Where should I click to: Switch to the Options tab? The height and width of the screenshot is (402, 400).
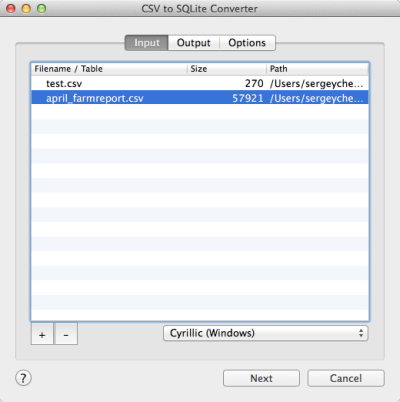(x=247, y=43)
